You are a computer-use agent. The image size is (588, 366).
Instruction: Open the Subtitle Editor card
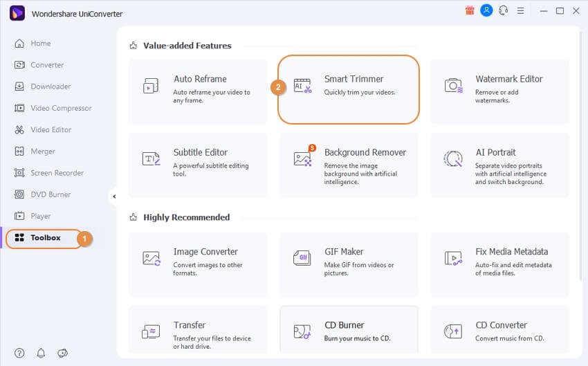198,165
